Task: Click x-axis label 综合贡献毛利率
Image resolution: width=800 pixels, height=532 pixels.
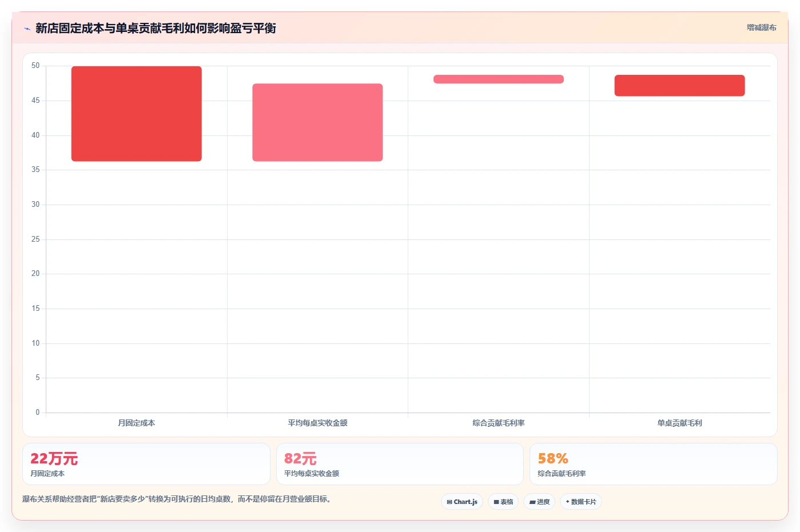Action: (x=499, y=423)
